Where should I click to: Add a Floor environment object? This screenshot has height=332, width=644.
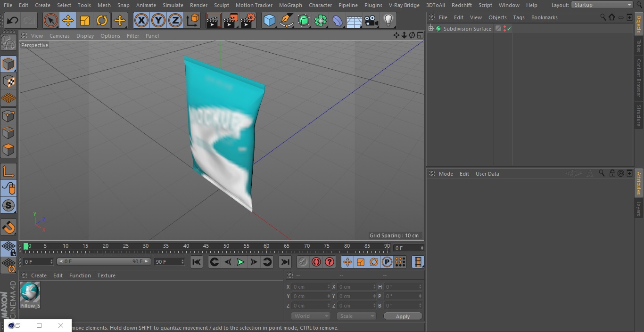pyautogui.click(x=355, y=20)
